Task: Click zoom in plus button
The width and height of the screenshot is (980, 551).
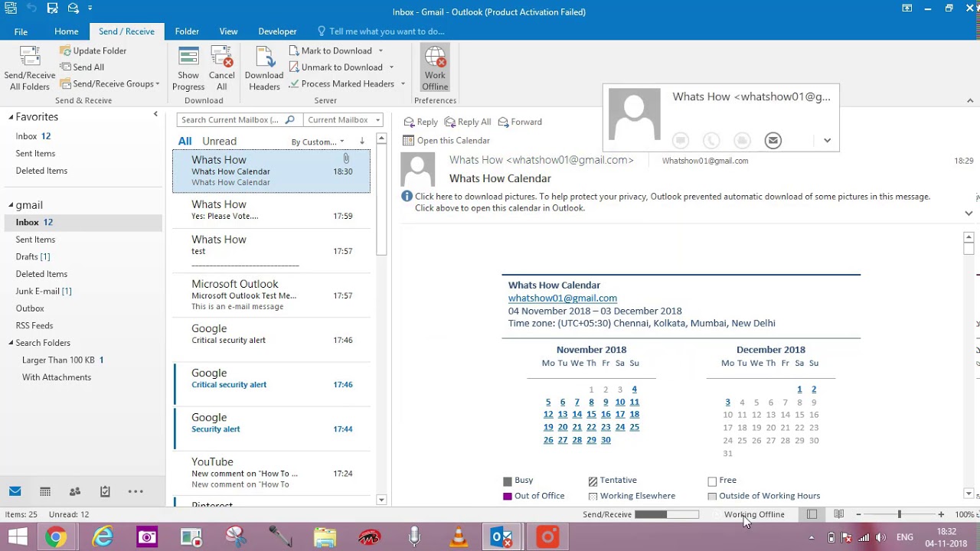Action: [x=941, y=514]
